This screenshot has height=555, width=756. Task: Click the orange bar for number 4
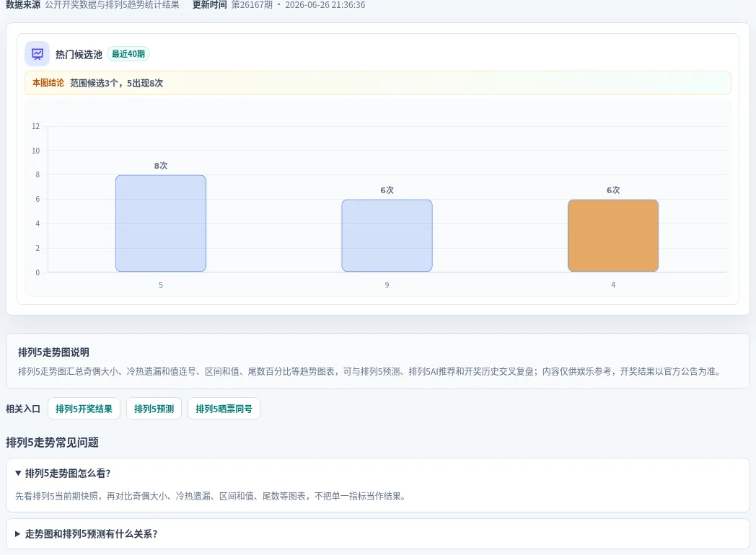(612, 236)
